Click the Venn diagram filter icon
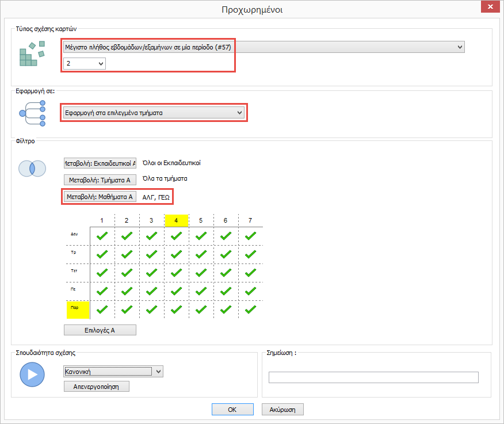The height and width of the screenshot is (424, 504). pyautogui.click(x=32, y=169)
